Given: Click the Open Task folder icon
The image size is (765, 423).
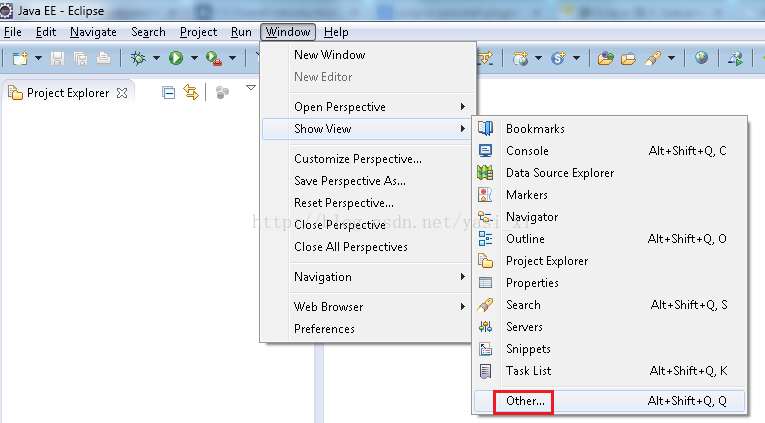Looking at the screenshot, I should (628, 59).
